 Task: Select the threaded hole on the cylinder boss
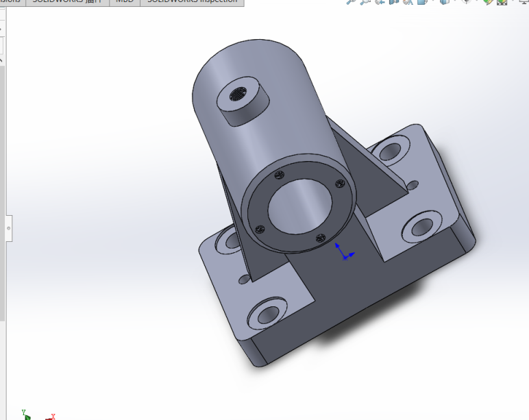(x=238, y=94)
